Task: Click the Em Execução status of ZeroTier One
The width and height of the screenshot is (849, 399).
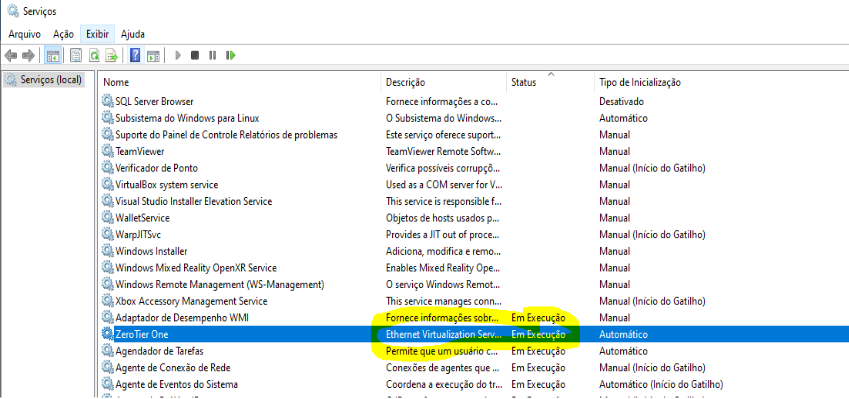Action: pos(538,334)
